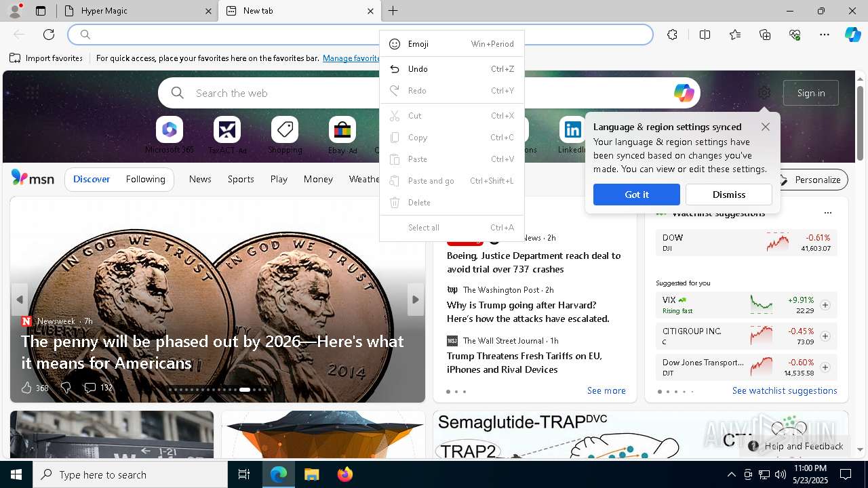Click the Dismiss button
The image size is (868, 488).
click(729, 195)
